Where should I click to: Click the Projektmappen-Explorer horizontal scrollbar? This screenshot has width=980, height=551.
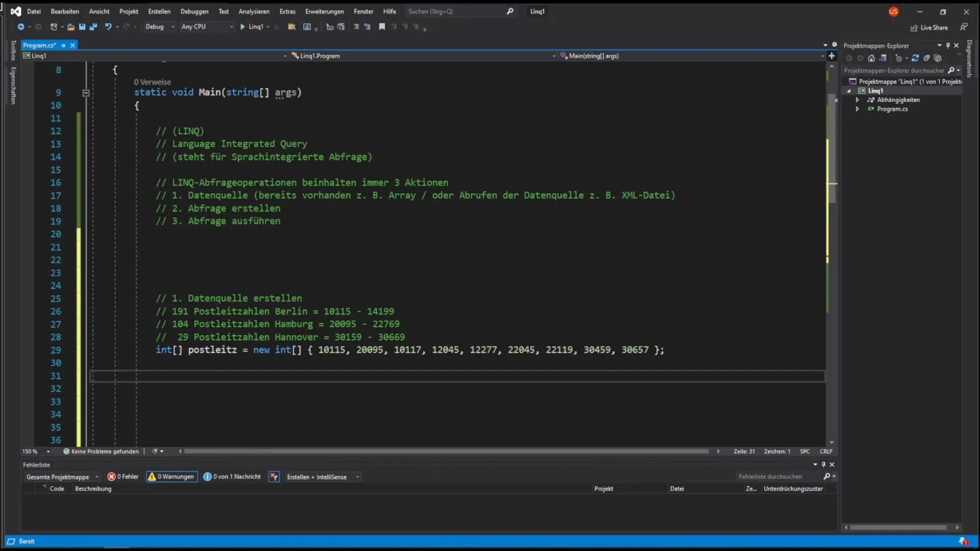point(898,528)
